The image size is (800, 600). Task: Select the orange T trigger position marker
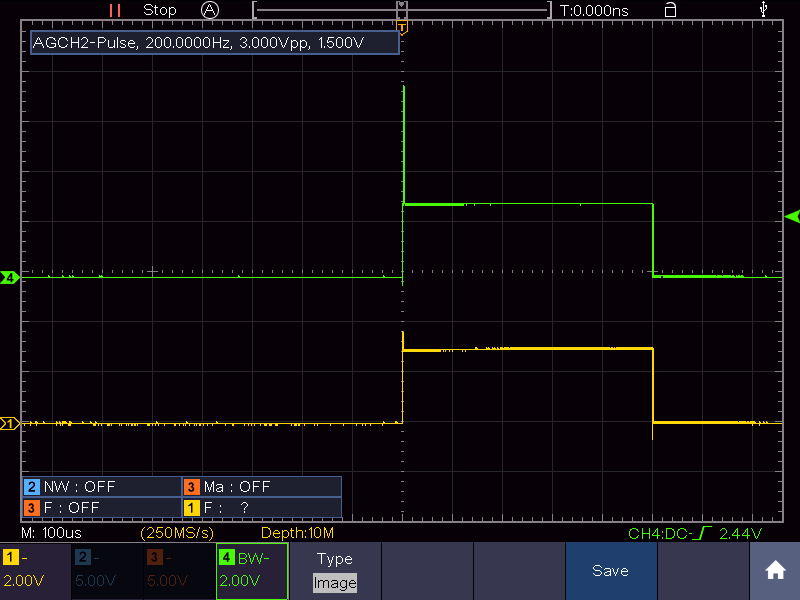402,28
